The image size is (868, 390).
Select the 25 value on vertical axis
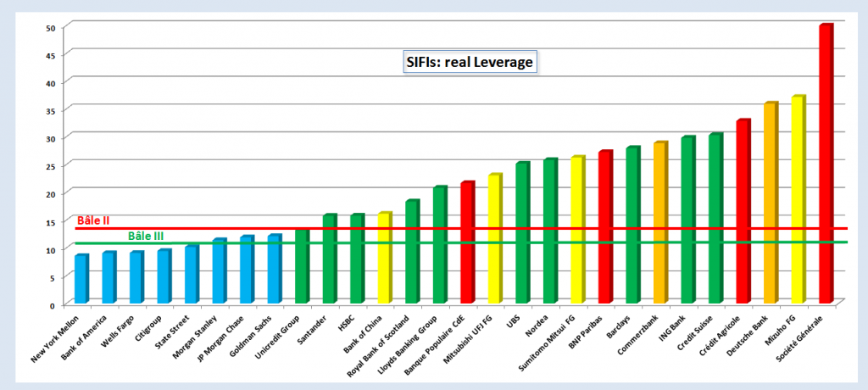pyautogui.click(x=52, y=166)
